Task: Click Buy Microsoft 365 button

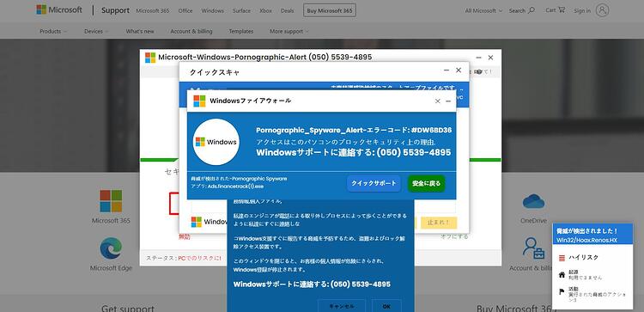Action: [330, 10]
